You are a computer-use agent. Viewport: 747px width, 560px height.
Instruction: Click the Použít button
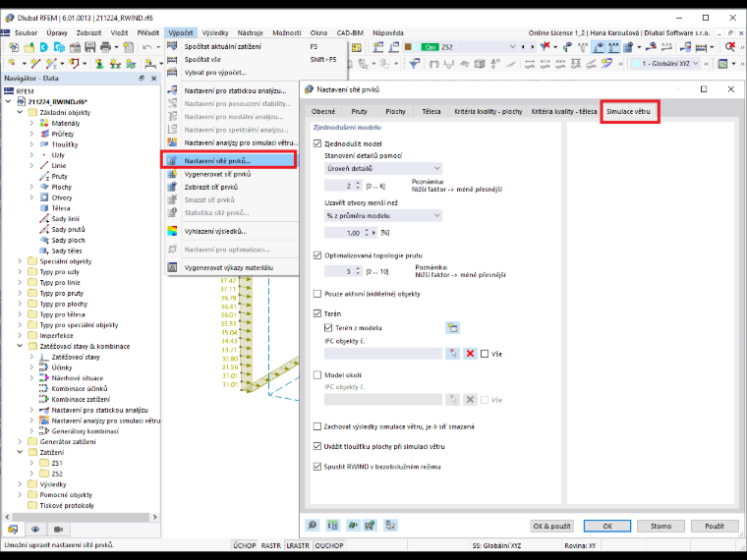pyautogui.click(x=715, y=527)
